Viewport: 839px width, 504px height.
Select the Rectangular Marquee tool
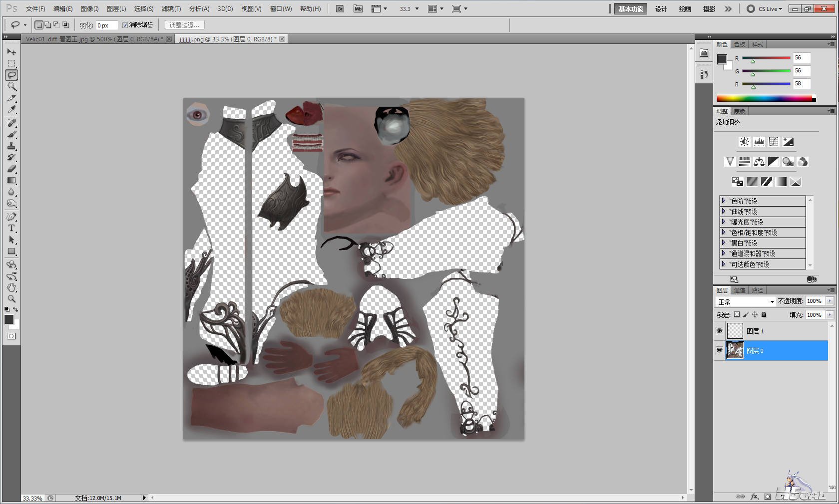11,63
